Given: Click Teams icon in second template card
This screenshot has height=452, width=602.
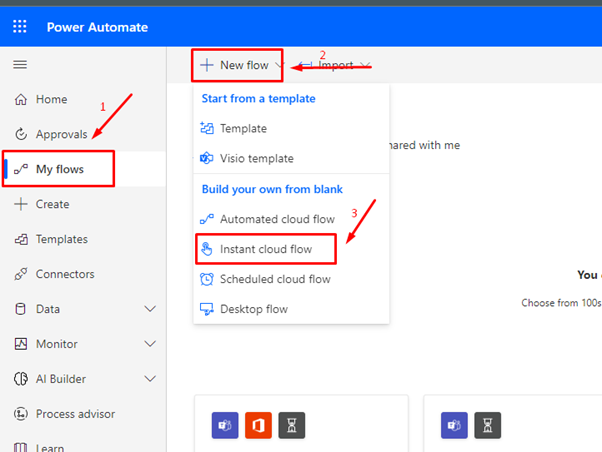Looking at the screenshot, I should [x=454, y=426].
